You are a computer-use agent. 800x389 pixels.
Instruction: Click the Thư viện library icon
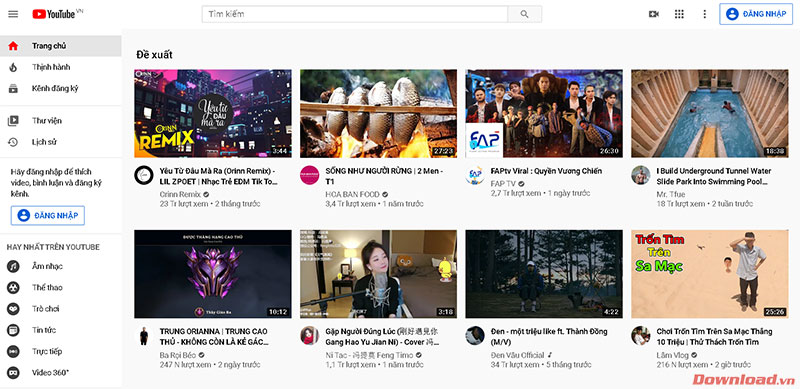tap(13, 121)
